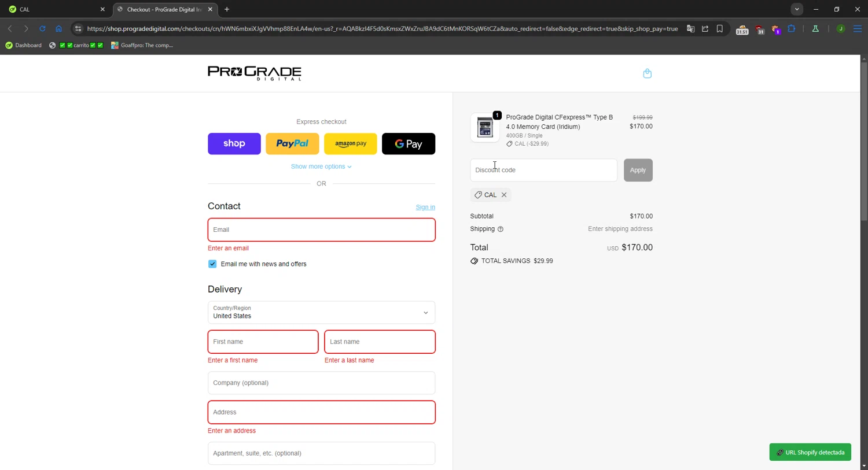Close the Checkout ProGrade tab
The height and width of the screenshot is (470, 868).
tap(210, 9)
